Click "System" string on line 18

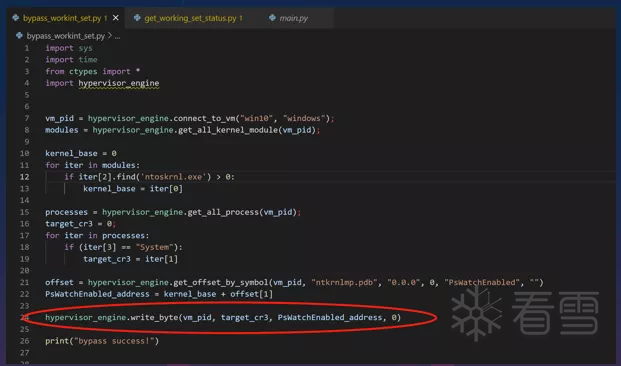pyautogui.click(x=154, y=248)
